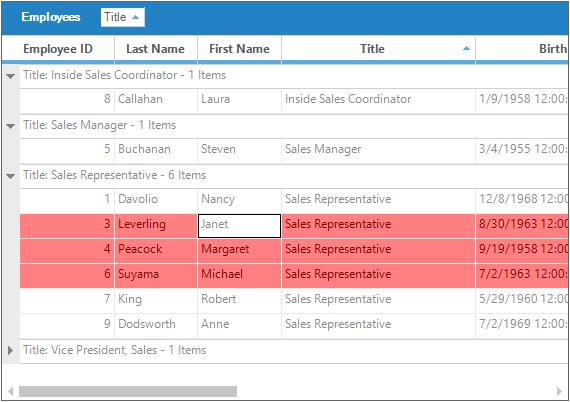Click Employee ID 3 cell
Image resolution: width=570 pixels, height=402 pixels.
coord(67,226)
